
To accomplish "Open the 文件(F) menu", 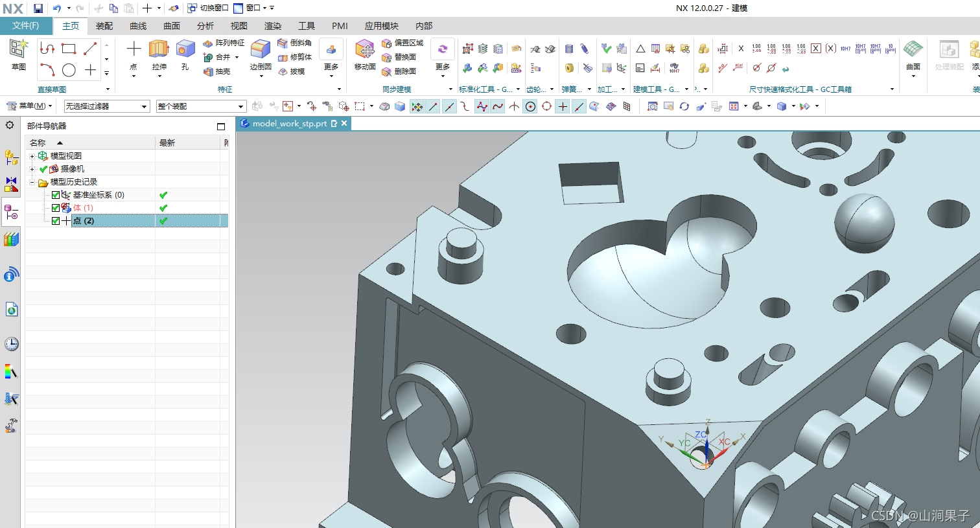I will [26, 26].
